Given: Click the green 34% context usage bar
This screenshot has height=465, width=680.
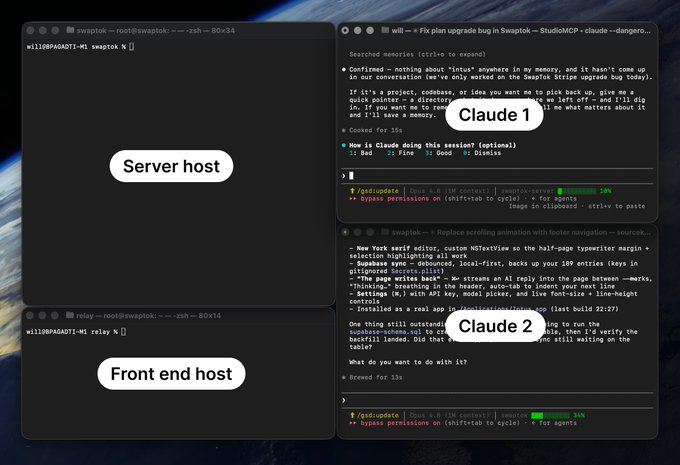Looking at the screenshot, I should 550,416.
